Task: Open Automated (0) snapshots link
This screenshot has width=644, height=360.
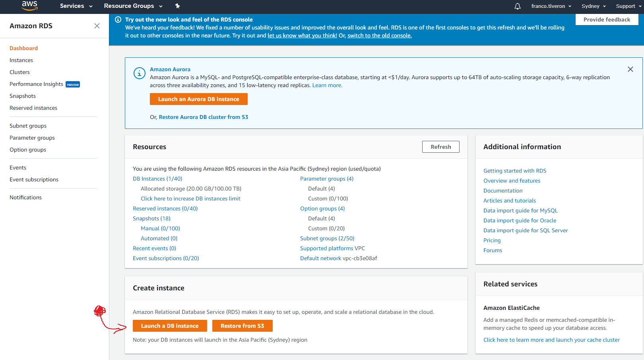Action: [x=159, y=238]
